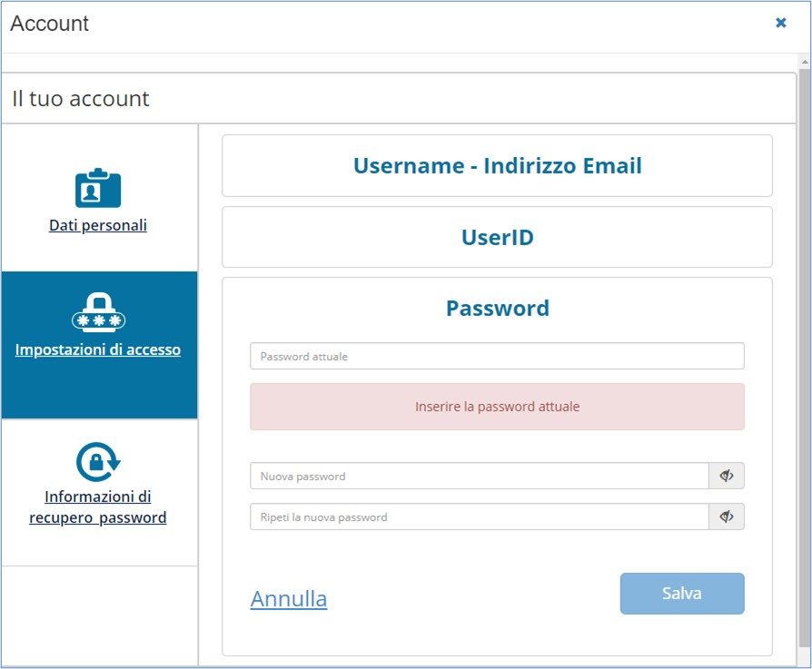Click the circular arrow lock recovery icon
Image resolution: width=812 pixels, height=669 pixels.
tap(98, 462)
